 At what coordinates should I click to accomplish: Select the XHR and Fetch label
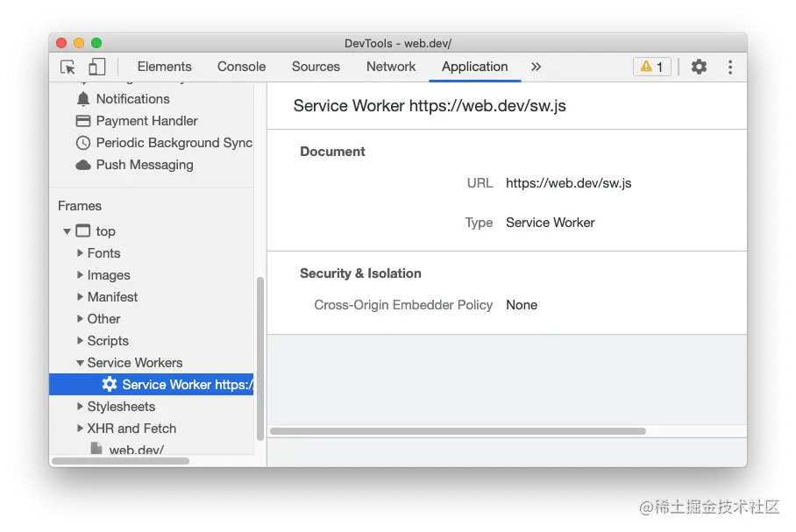pyautogui.click(x=131, y=429)
